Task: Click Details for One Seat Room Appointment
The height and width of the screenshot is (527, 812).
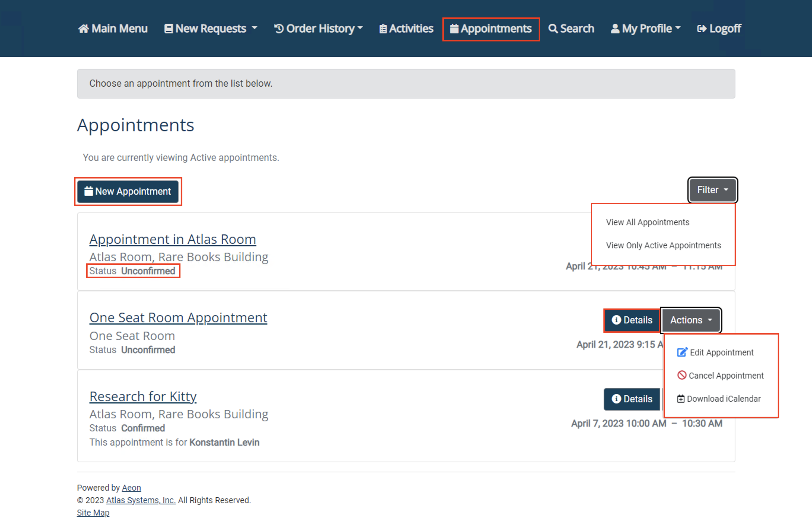Action: 631,320
